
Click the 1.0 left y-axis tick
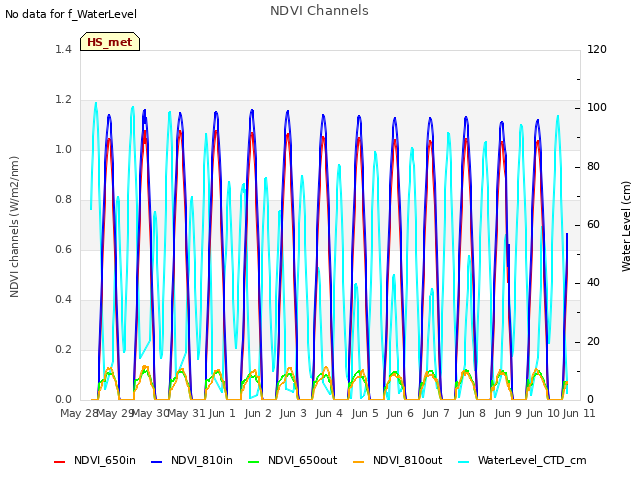(63, 149)
